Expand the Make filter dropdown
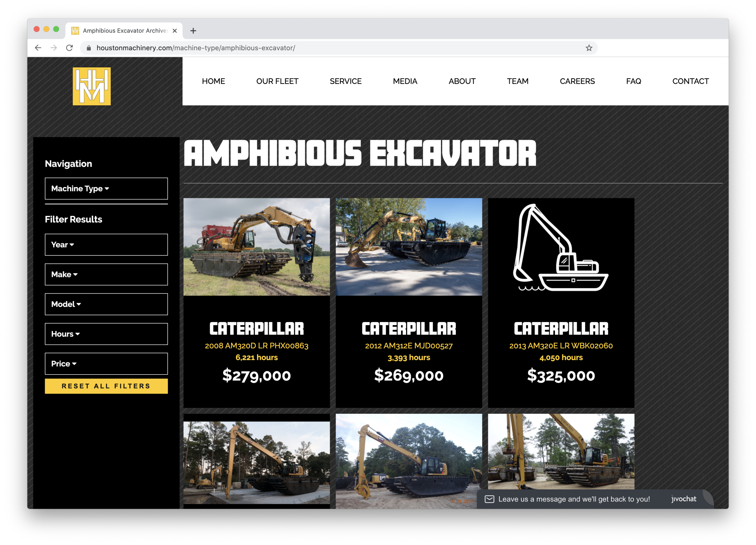Viewport: 756px width, 545px height. tap(106, 274)
